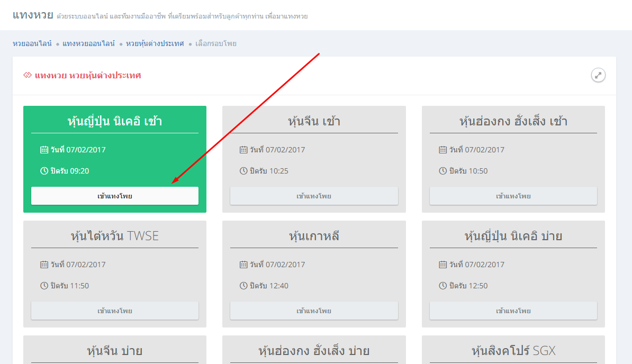Select the หุ้นฮ่องกง ฮั่งเส็ง บ่าย card title
Image resolution: width=632 pixels, height=364 pixels.
[x=314, y=351]
